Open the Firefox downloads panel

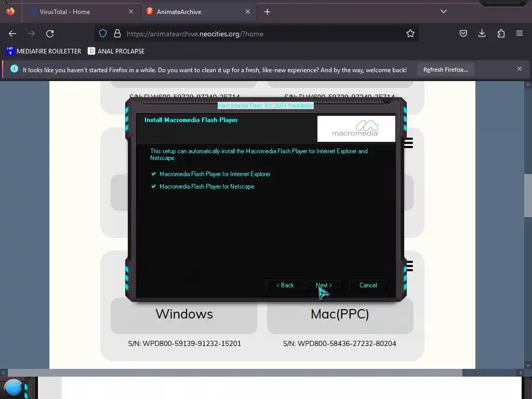(482, 33)
